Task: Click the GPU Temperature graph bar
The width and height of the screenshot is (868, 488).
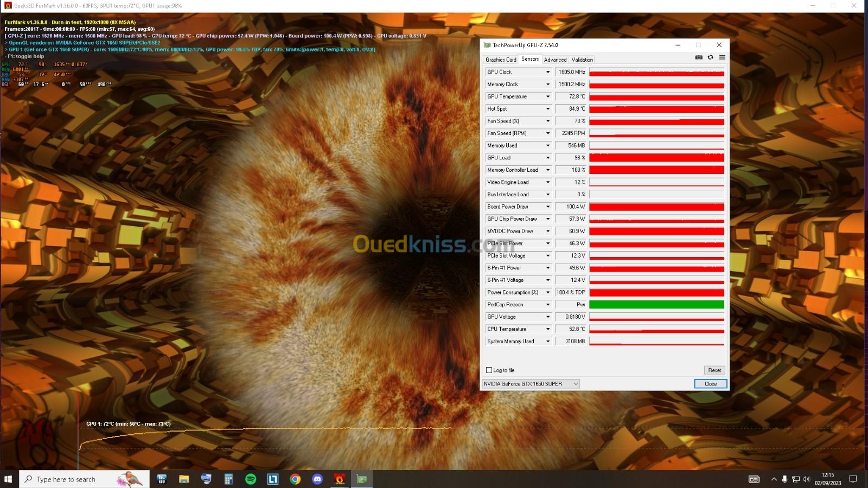Action: point(656,97)
